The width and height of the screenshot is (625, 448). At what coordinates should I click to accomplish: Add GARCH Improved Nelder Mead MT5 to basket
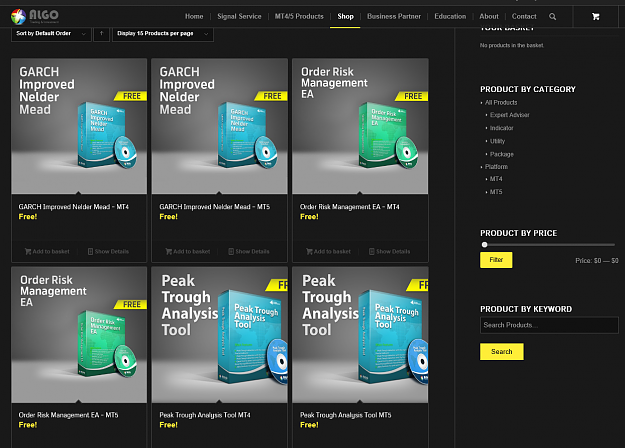click(x=188, y=252)
